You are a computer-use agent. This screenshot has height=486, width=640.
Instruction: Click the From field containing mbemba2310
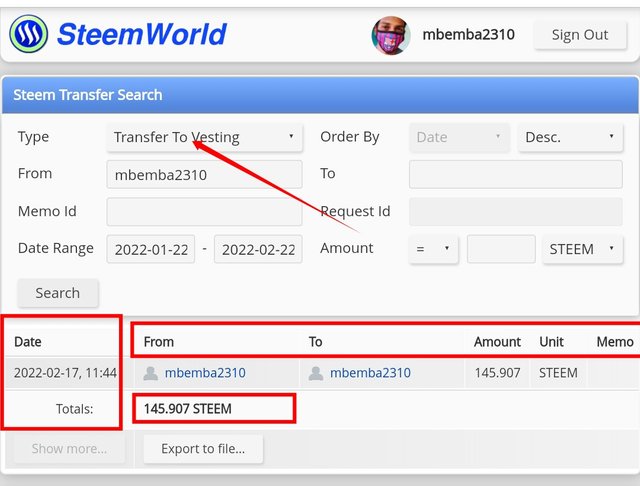pyautogui.click(x=204, y=175)
